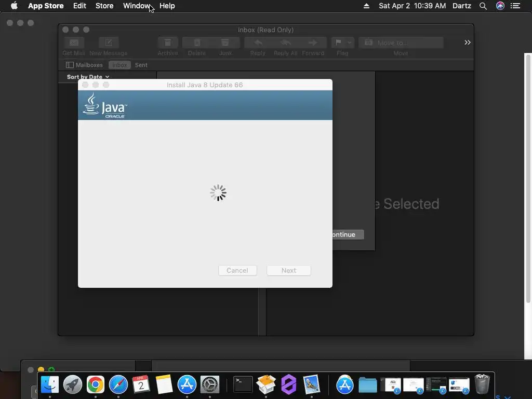Click the date and time in menu bar
This screenshot has height=399, width=532.
(412, 6)
